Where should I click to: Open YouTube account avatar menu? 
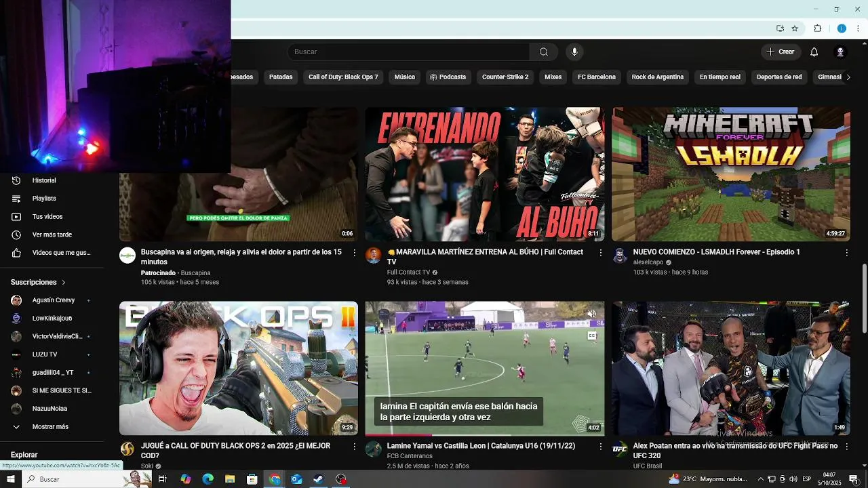coord(840,52)
